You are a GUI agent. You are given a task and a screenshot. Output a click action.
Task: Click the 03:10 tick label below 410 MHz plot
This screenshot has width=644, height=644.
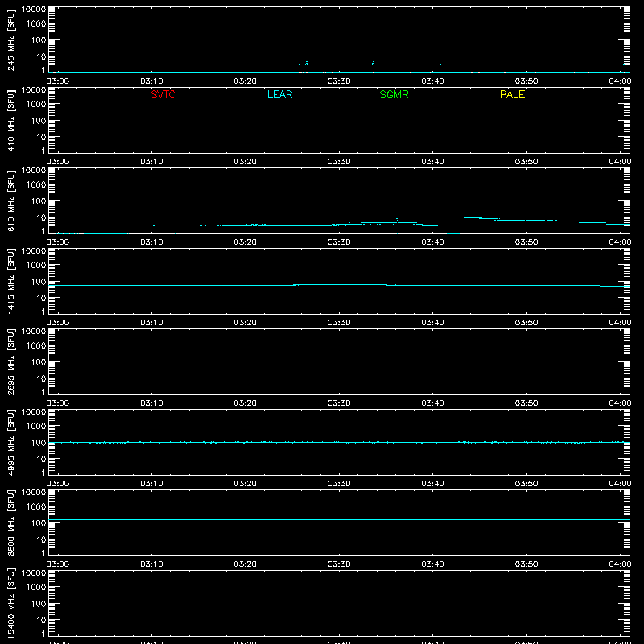pyautogui.click(x=151, y=162)
